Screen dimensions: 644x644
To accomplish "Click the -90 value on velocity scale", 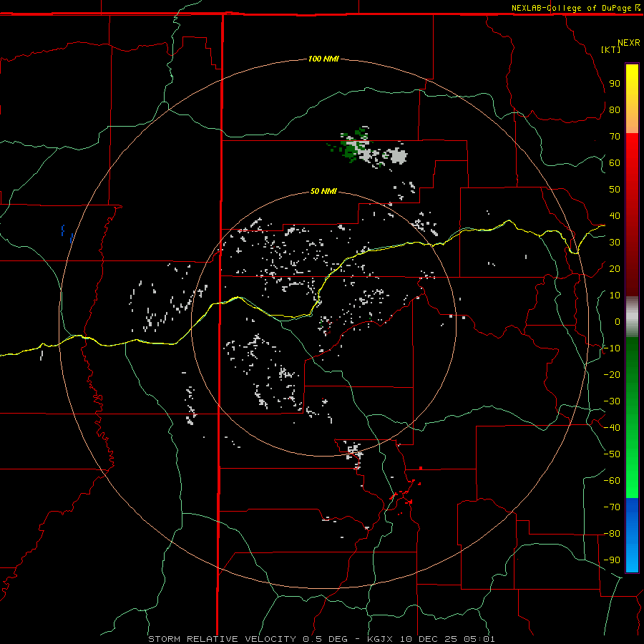I will pyautogui.click(x=612, y=560).
